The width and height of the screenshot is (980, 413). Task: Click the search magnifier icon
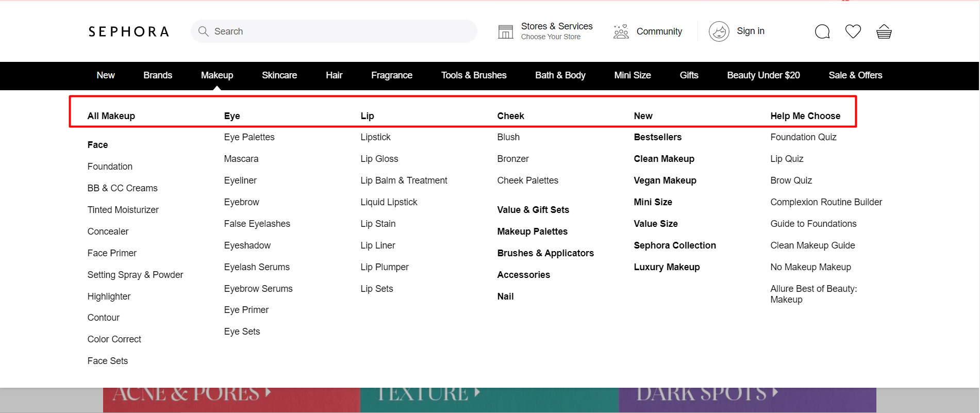(204, 31)
